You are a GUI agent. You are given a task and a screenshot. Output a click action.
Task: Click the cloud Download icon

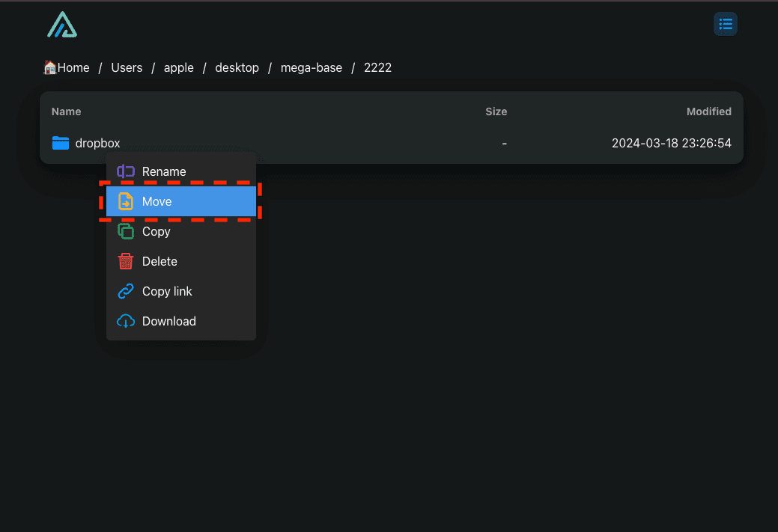click(126, 321)
